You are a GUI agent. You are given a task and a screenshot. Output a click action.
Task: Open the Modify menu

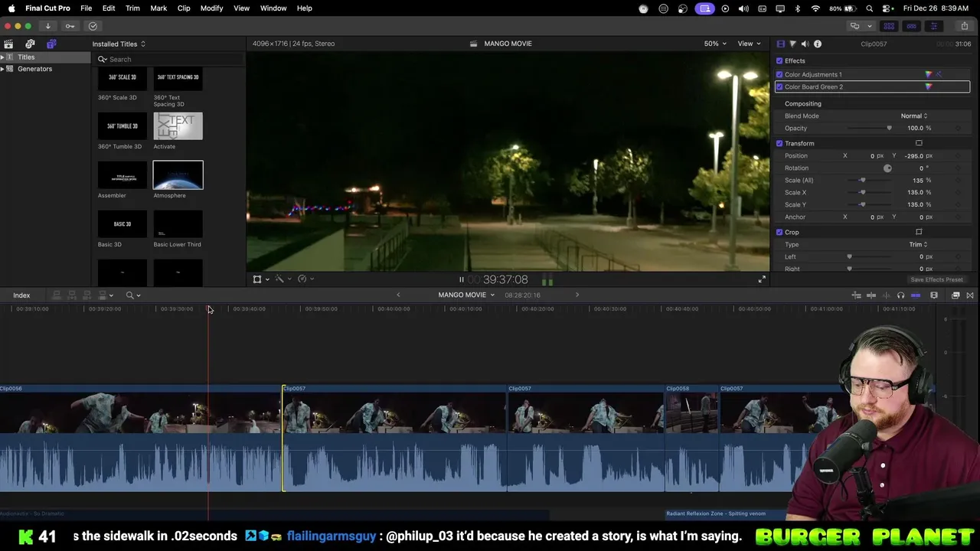(x=211, y=8)
